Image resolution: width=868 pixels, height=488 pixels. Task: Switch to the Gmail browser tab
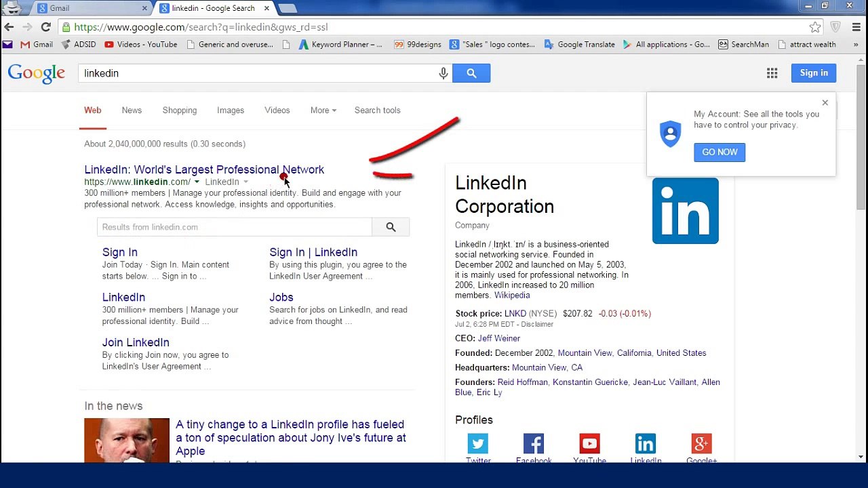[x=93, y=8]
